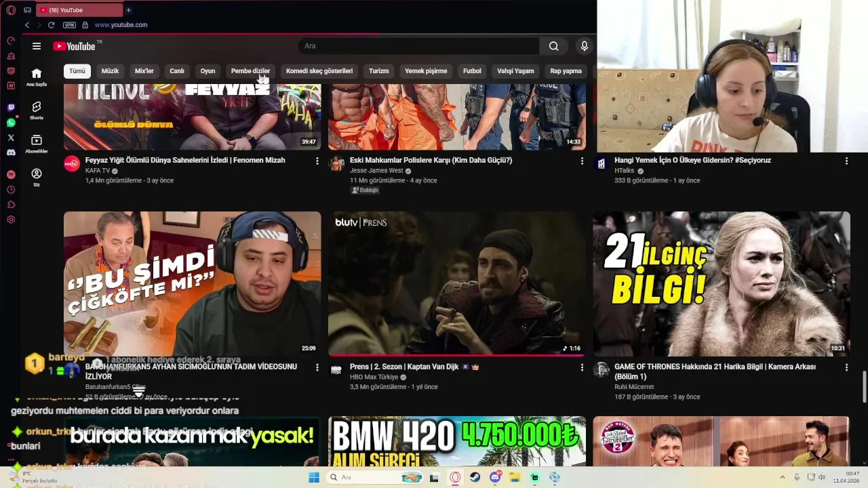
Task: Select the Rap yapma filter chip
Action: pos(566,71)
